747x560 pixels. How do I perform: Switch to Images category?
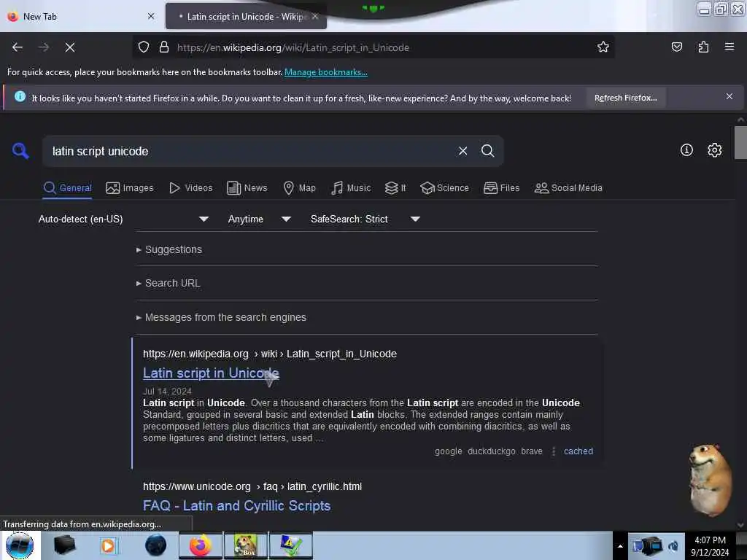pyautogui.click(x=130, y=188)
